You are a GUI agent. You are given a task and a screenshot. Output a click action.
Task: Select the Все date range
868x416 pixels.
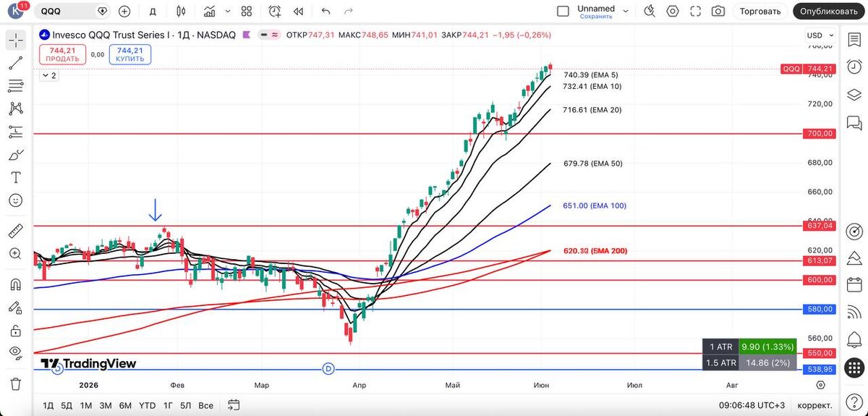(206, 405)
